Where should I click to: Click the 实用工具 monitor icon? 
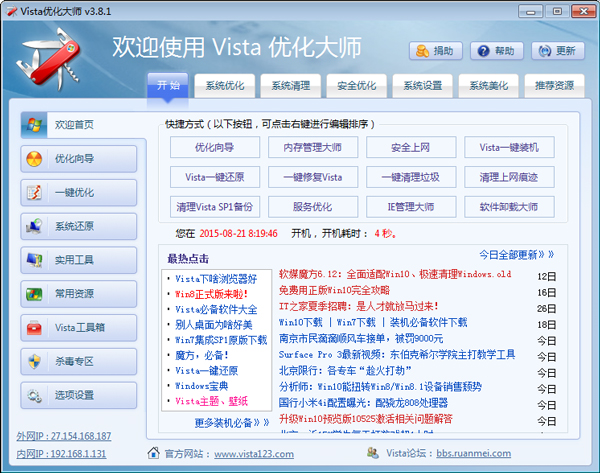[34, 260]
